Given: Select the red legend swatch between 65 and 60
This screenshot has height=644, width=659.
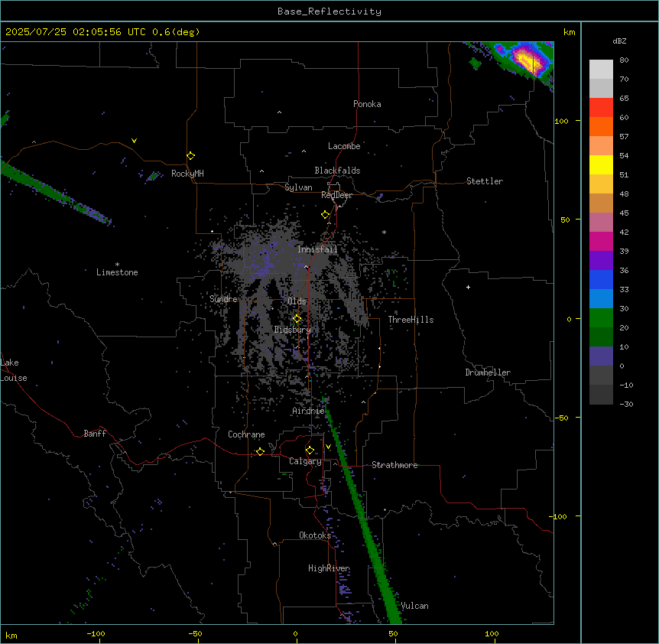Looking at the screenshot, I should 601,107.
